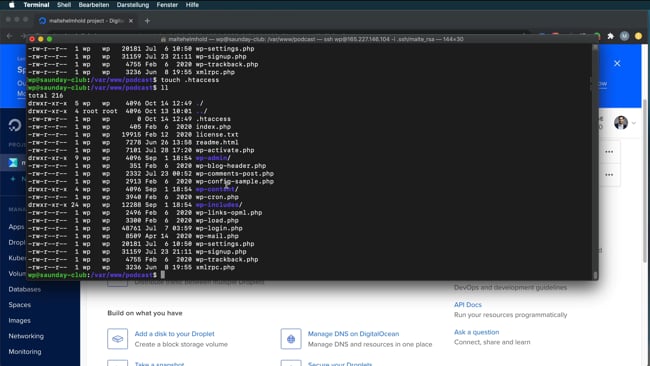650x366 pixels.
Task: Click Manage DNS on DigitalOcean link
Action: click(x=353, y=334)
